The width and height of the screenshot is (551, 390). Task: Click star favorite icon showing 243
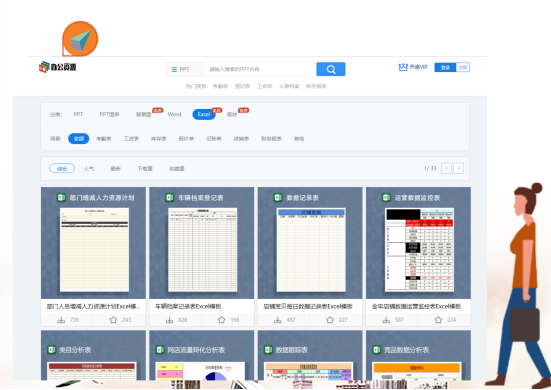click(113, 320)
